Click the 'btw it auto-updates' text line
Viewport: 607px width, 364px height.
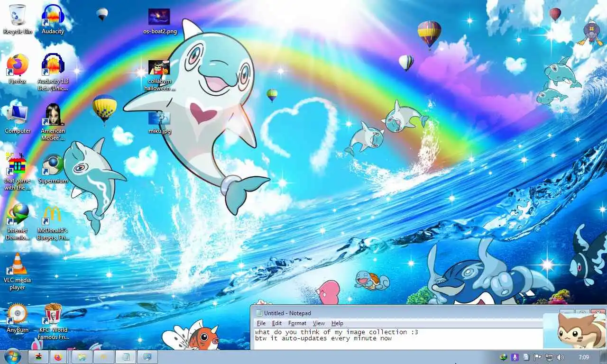[x=323, y=338]
